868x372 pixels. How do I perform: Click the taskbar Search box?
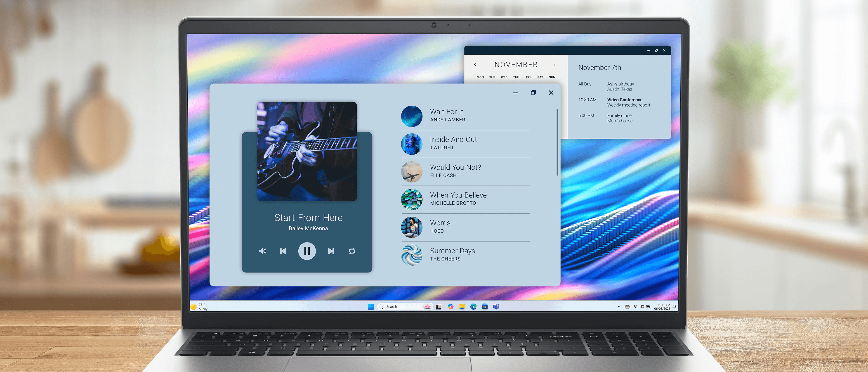point(401,307)
